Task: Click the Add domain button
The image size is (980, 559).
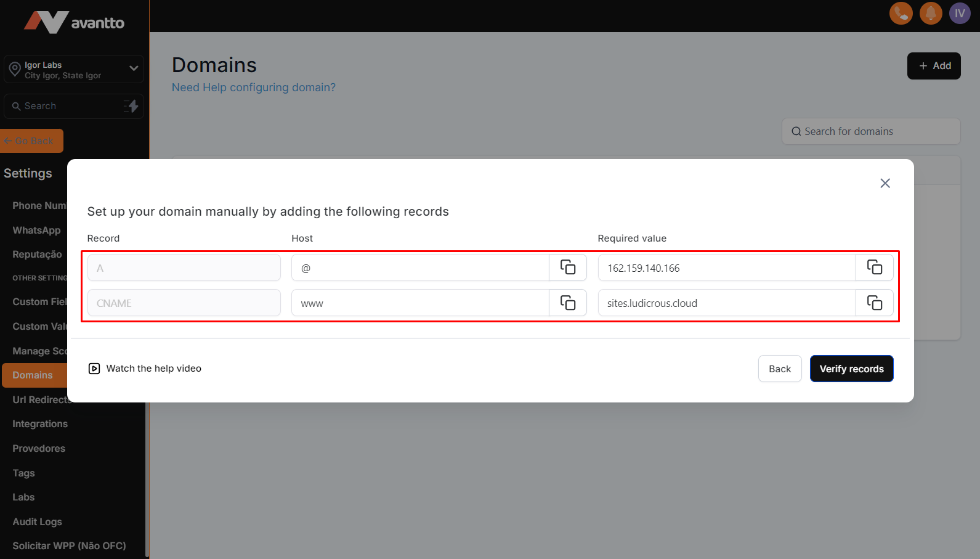Action: coord(933,66)
